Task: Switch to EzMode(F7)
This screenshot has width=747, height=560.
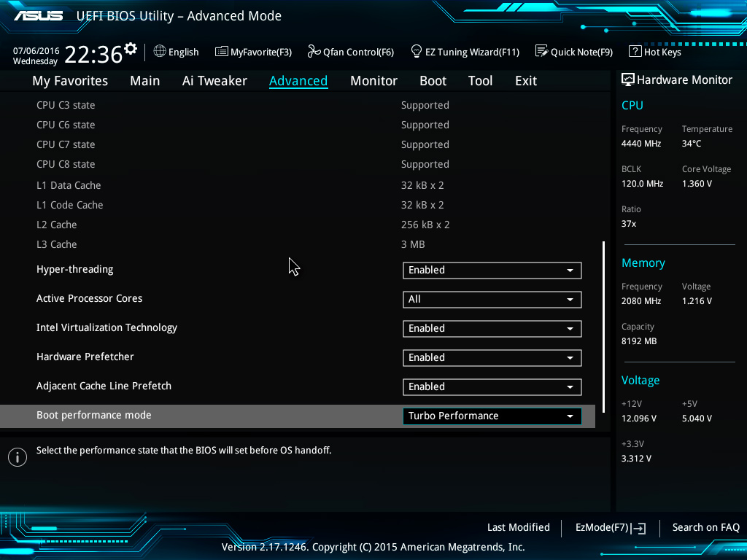Action: [610, 528]
